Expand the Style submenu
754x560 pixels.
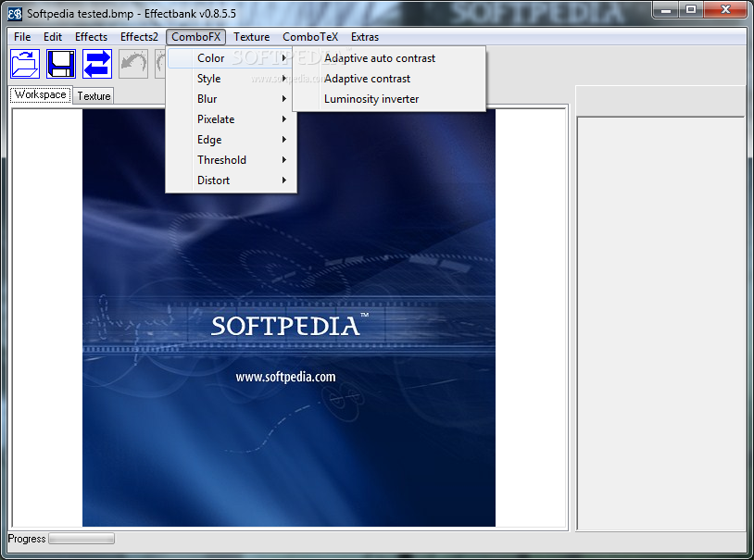231,79
